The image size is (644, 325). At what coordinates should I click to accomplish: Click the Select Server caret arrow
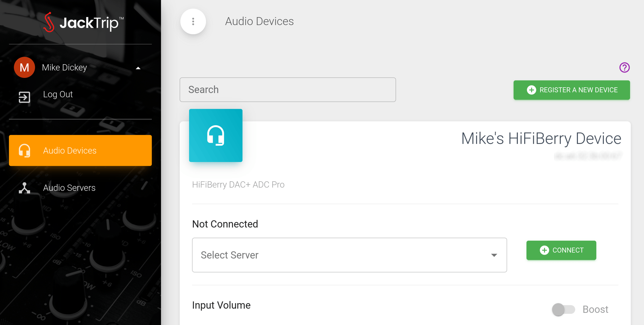tap(494, 255)
